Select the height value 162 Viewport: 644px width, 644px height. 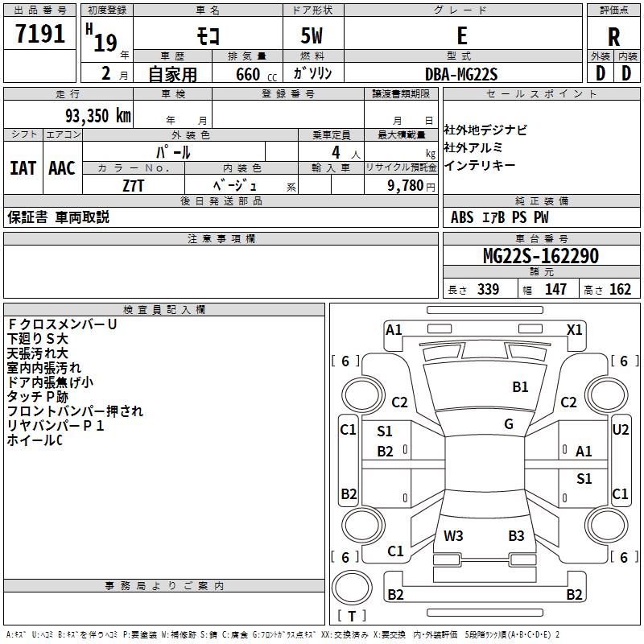pos(620,289)
